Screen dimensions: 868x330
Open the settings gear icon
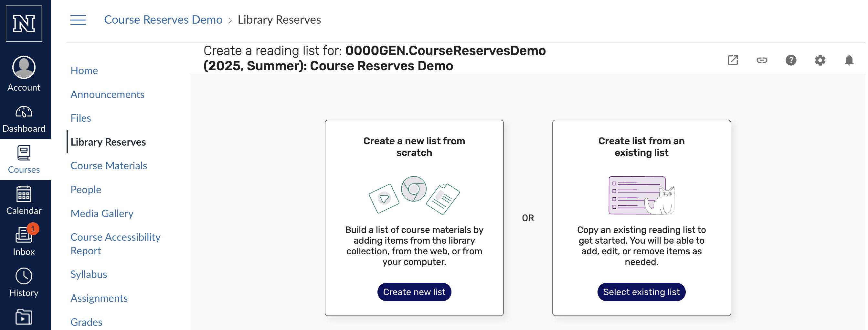click(820, 60)
